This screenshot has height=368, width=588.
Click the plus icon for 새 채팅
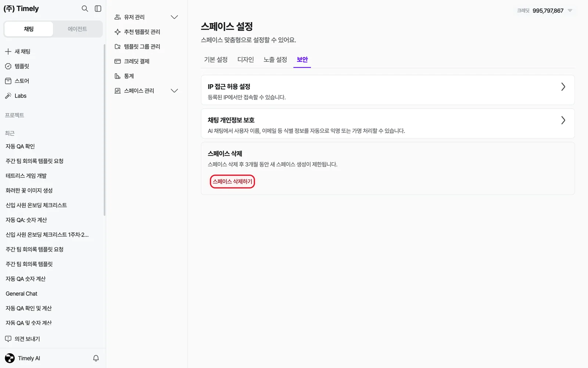(x=8, y=52)
